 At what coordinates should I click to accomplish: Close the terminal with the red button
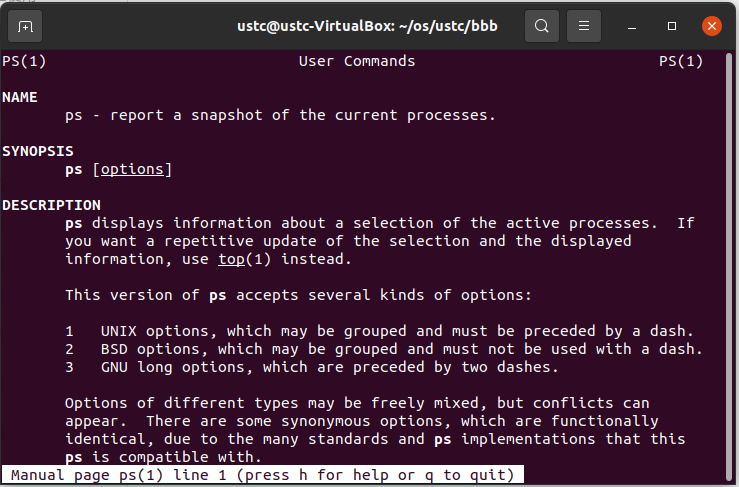point(711,26)
